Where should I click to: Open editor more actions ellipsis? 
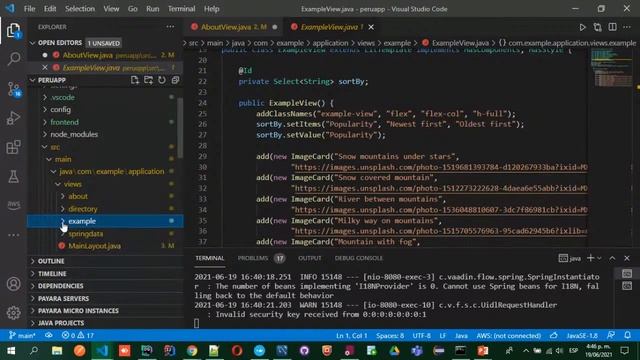click(x=627, y=27)
